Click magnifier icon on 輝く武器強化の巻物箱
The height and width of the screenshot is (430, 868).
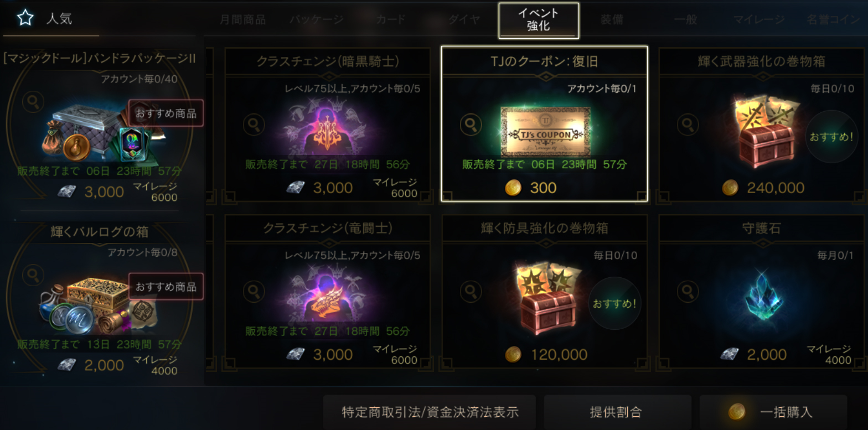click(688, 124)
